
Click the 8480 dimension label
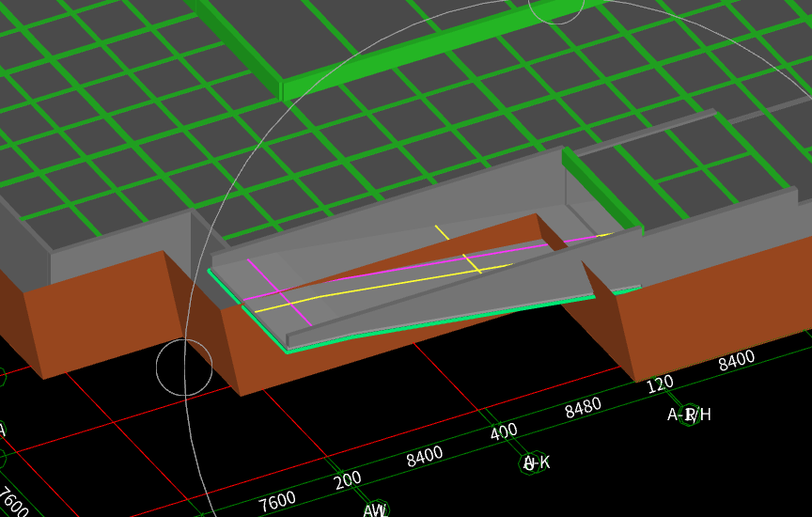coord(583,408)
